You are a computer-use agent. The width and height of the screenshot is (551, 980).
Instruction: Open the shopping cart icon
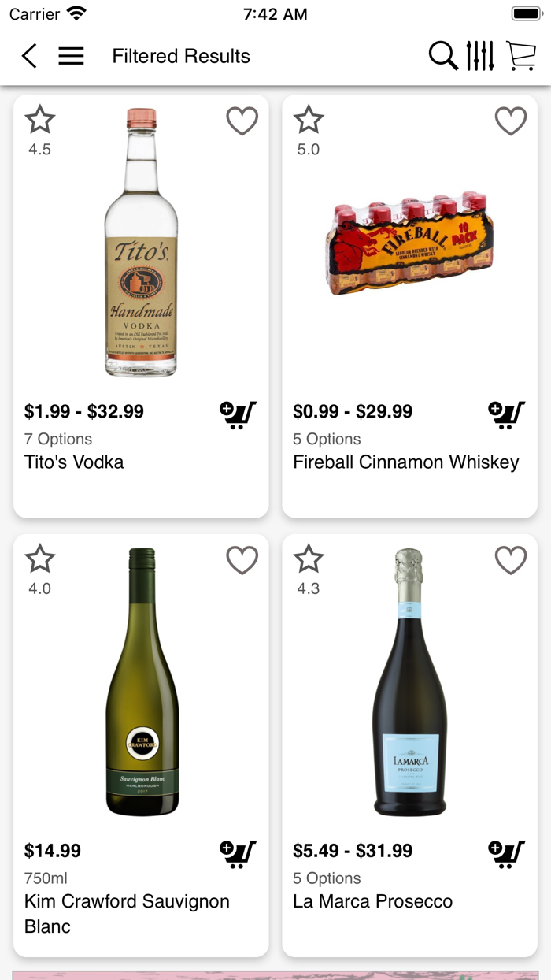523,56
